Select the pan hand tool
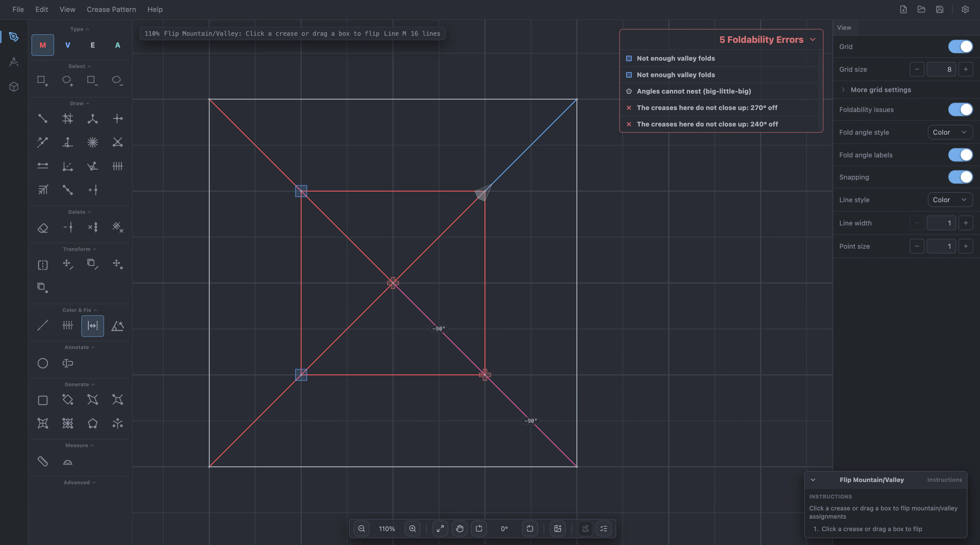Viewport: 980px width, 545px height. click(460, 529)
